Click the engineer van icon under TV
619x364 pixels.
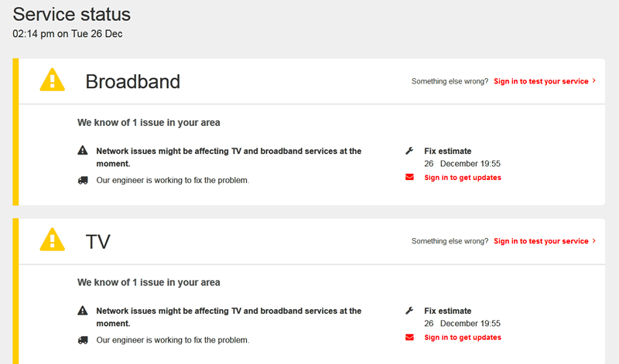(x=83, y=340)
